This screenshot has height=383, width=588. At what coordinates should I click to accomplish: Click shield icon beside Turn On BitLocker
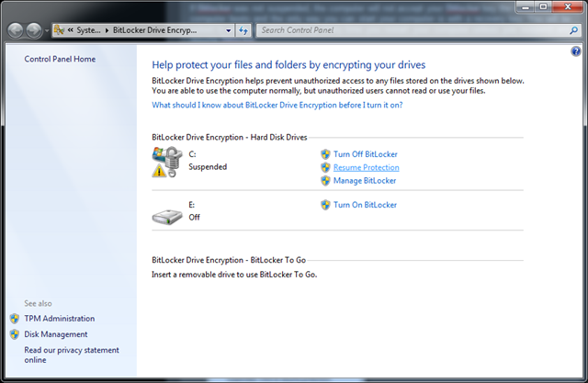pyautogui.click(x=325, y=205)
